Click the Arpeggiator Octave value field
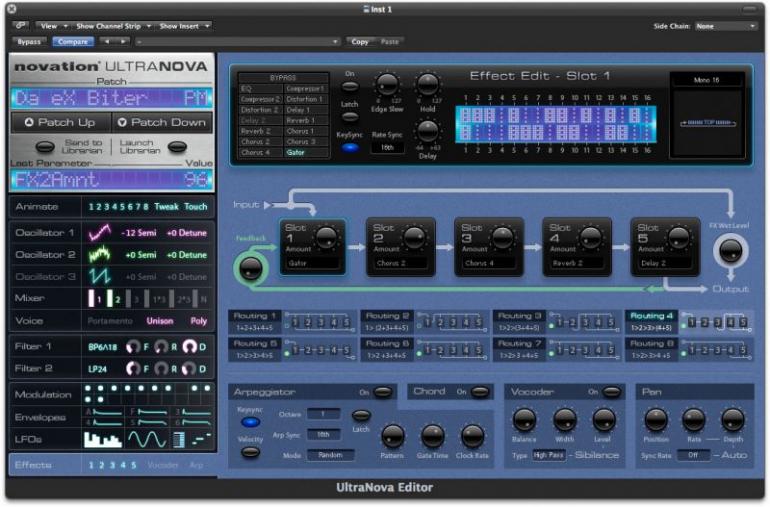 coord(323,414)
